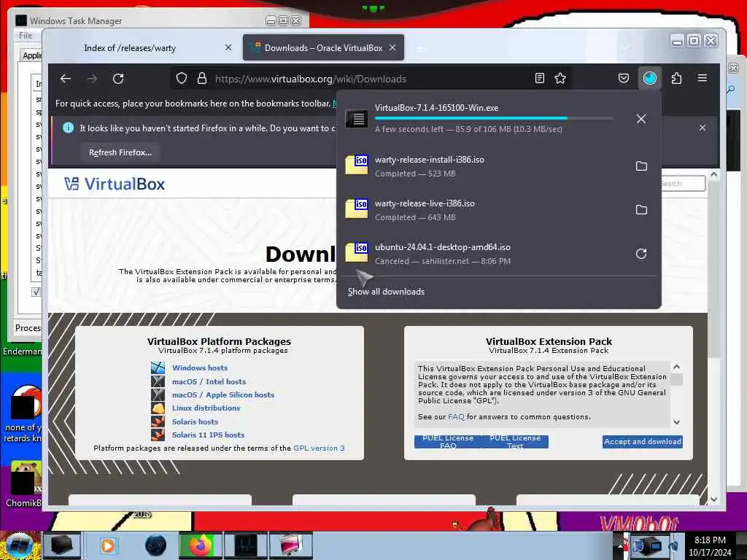
Task: Select Applications tab in Task Manager
Action: point(31,55)
